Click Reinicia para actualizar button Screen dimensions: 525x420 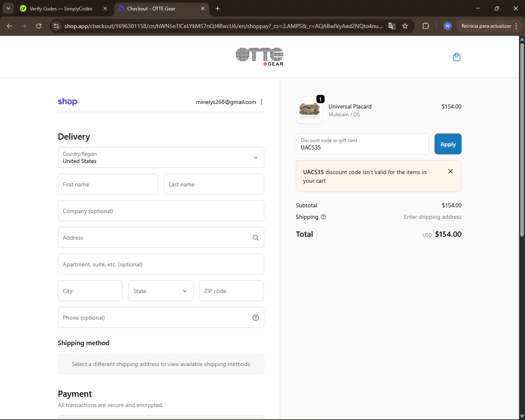[486, 26]
